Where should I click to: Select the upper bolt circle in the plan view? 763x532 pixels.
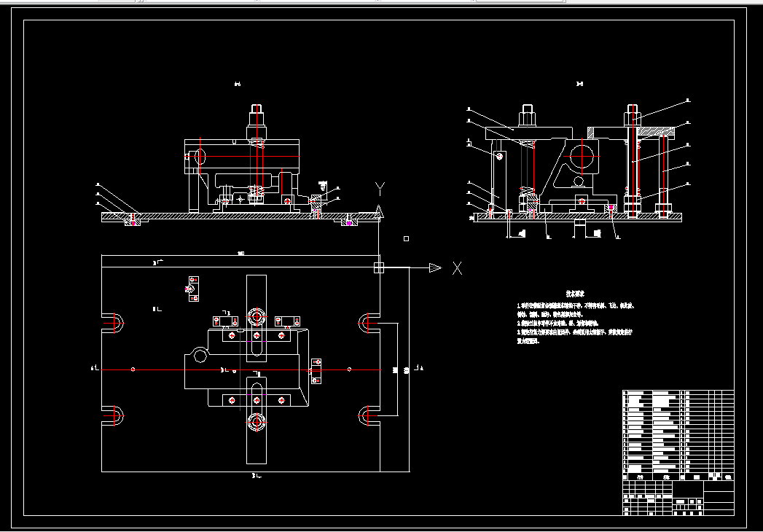[257, 317]
